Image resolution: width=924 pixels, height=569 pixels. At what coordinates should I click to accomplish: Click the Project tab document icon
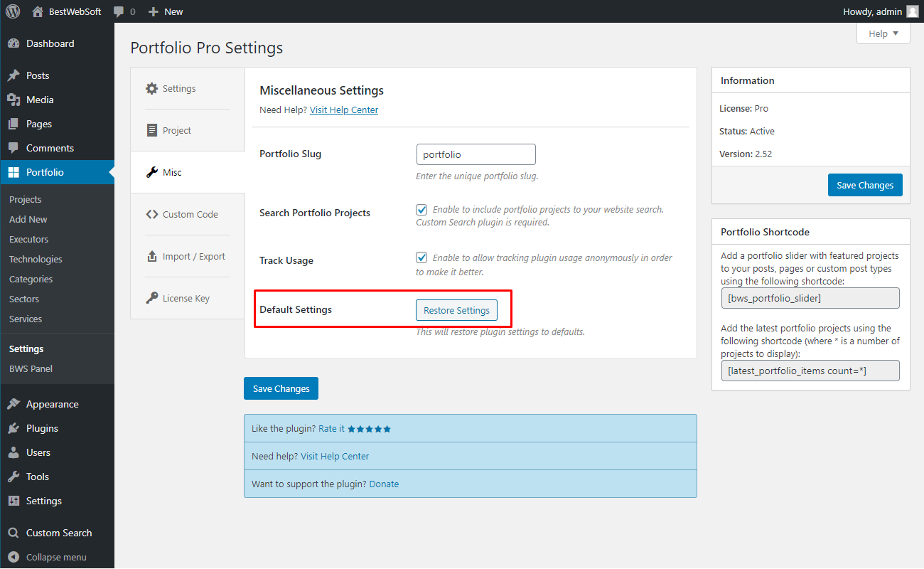(x=151, y=130)
